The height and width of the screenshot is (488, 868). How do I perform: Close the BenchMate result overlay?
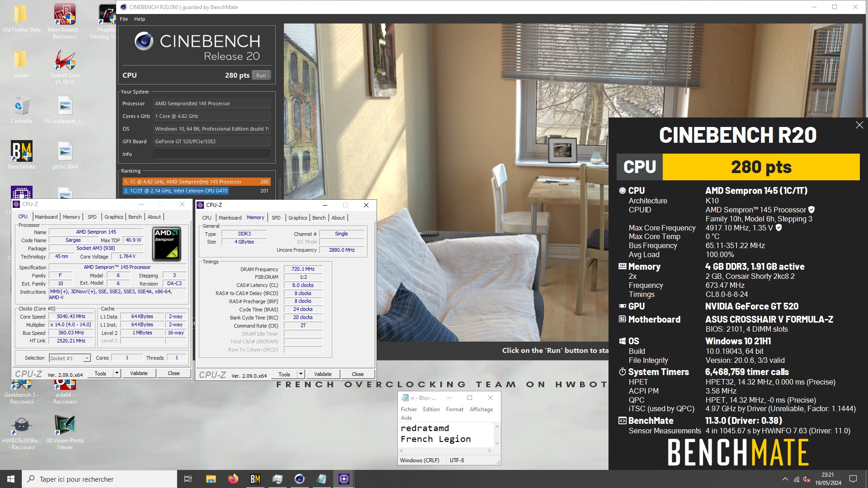click(x=859, y=125)
